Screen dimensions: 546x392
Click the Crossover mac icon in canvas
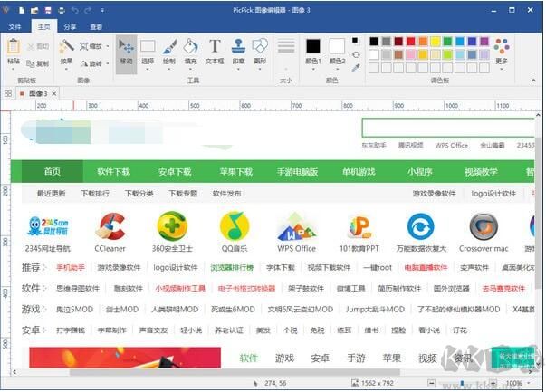pos(484,226)
